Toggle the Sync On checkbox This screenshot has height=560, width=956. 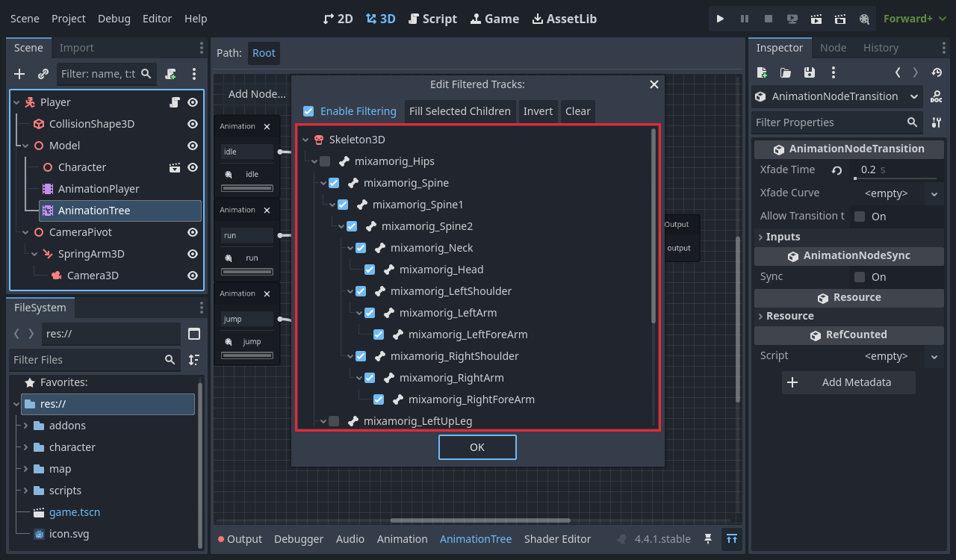(x=860, y=277)
